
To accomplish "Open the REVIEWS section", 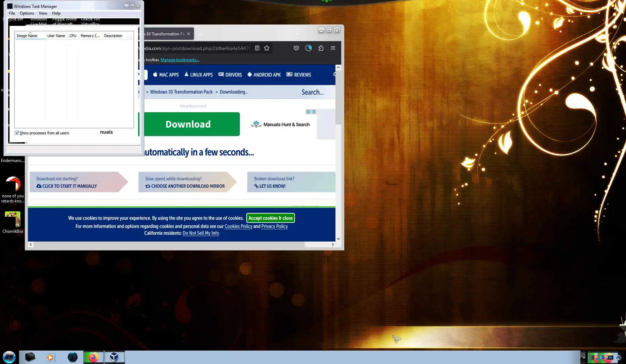I will (299, 75).
